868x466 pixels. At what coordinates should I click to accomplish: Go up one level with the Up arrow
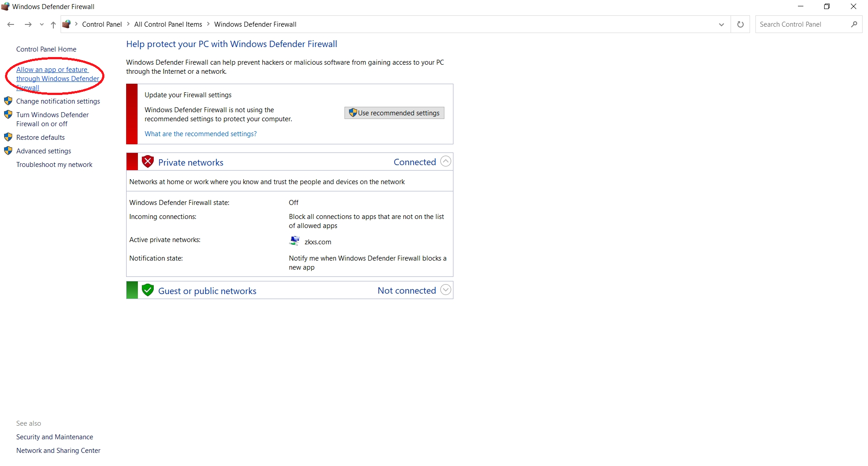tap(53, 24)
